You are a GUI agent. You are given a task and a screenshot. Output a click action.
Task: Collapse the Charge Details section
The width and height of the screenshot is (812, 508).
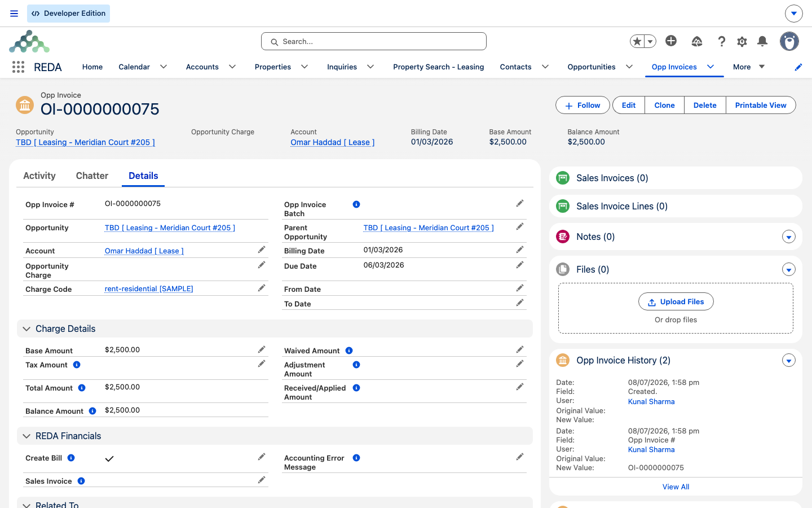pos(27,329)
